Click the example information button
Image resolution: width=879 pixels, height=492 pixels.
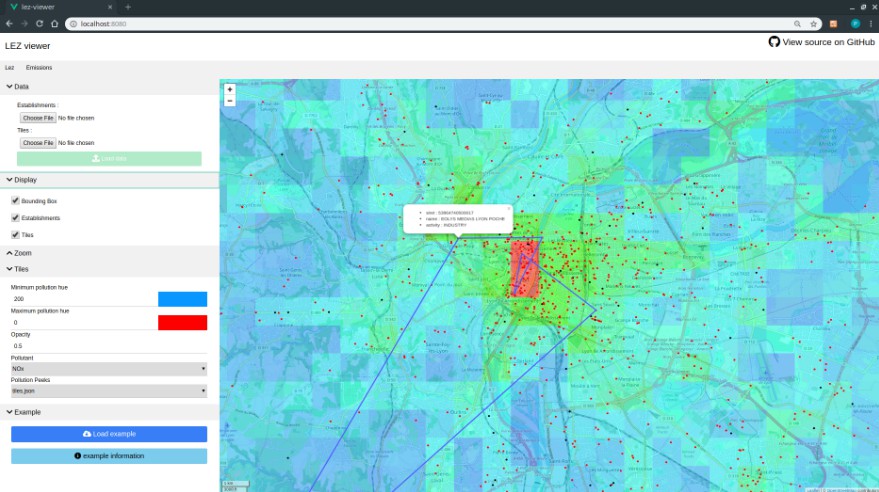click(109, 456)
